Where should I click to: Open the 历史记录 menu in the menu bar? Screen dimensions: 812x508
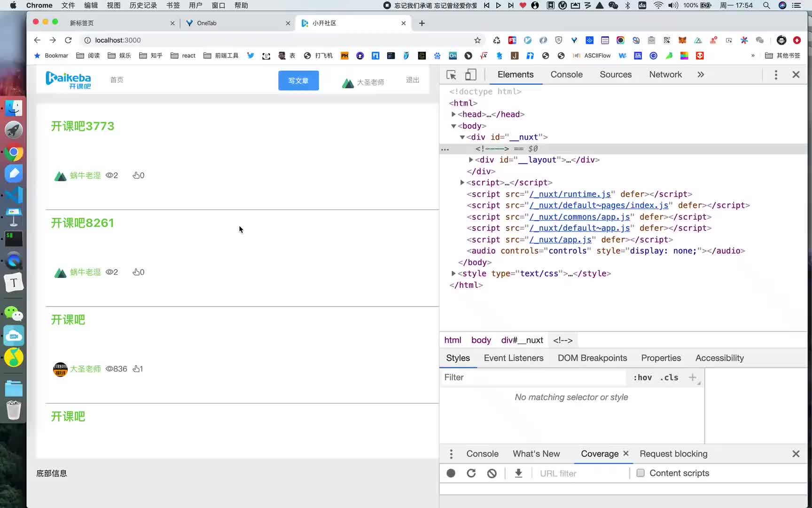point(143,6)
